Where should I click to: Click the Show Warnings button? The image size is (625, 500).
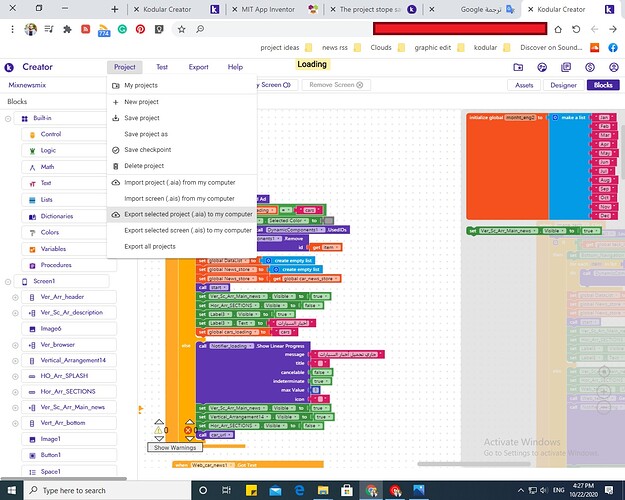pyautogui.click(x=175, y=447)
